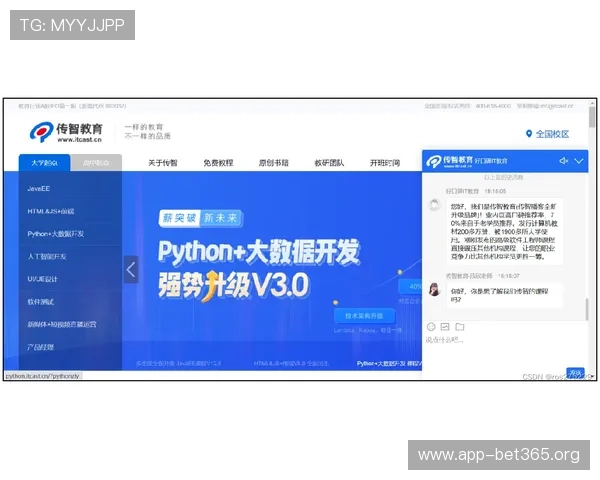Image resolution: width=600 pixels, height=480 pixels.
Task: Select Python+大数据开发 in the sidebar
Action: point(55,234)
